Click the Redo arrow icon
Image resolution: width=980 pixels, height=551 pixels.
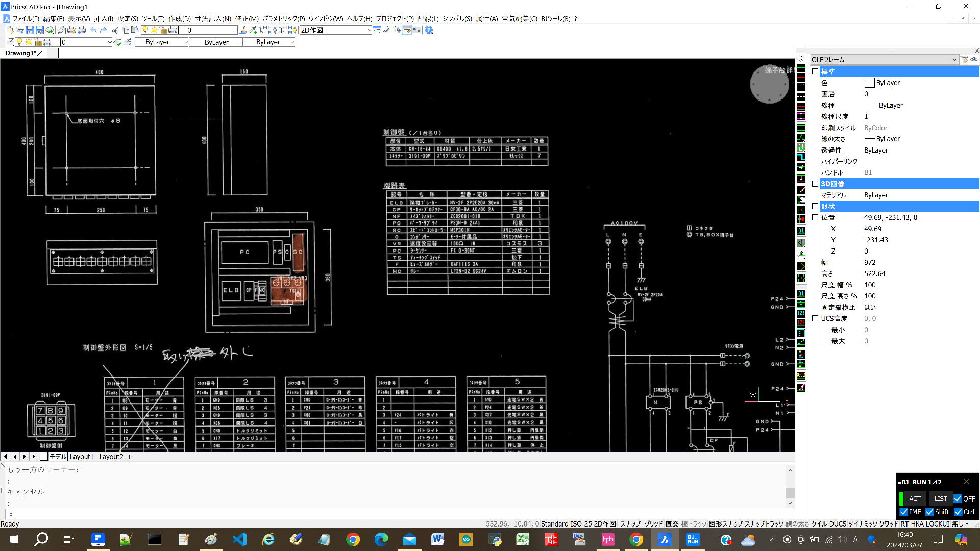point(103,30)
